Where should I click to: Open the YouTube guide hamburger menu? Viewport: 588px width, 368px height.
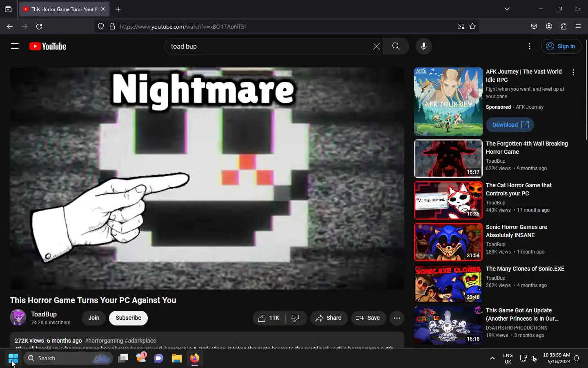tap(15, 46)
